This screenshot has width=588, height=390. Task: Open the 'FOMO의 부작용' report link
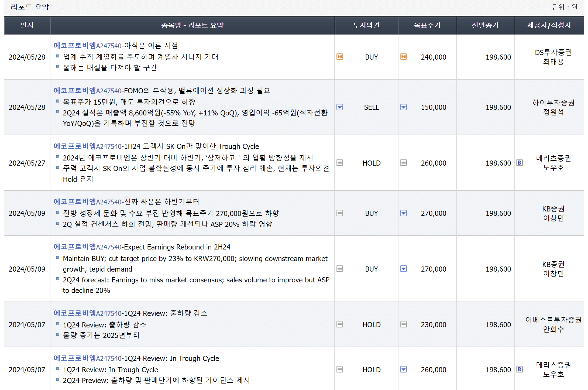pos(162,91)
